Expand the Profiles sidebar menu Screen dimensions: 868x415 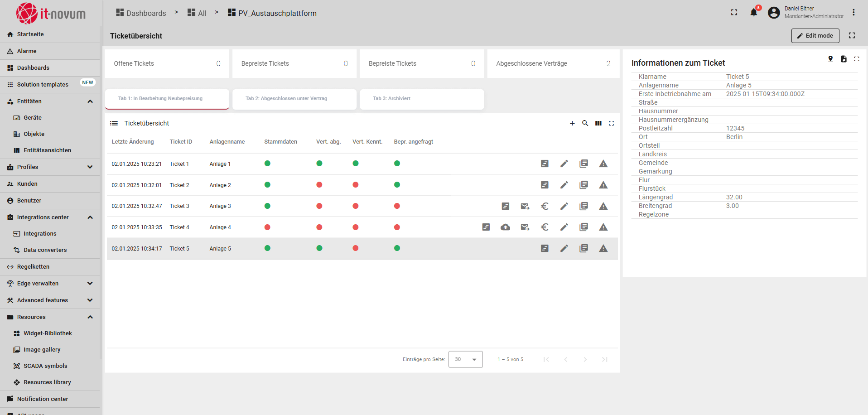click(90, 167)
